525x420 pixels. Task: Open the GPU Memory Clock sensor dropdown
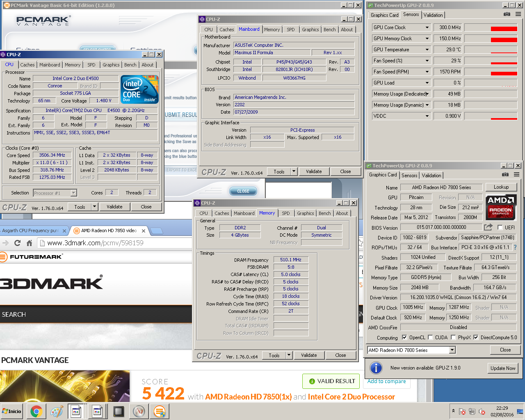point(427,39)
